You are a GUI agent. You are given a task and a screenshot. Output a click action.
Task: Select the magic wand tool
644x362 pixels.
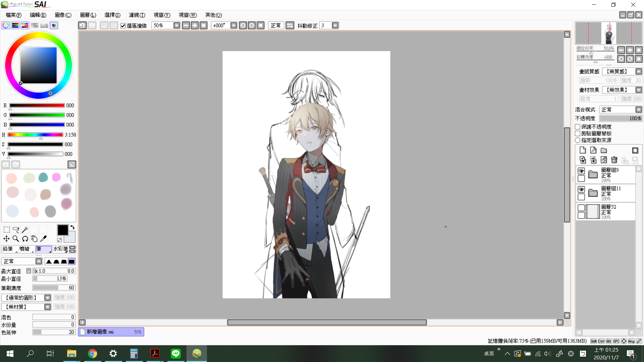coord(25,230)
